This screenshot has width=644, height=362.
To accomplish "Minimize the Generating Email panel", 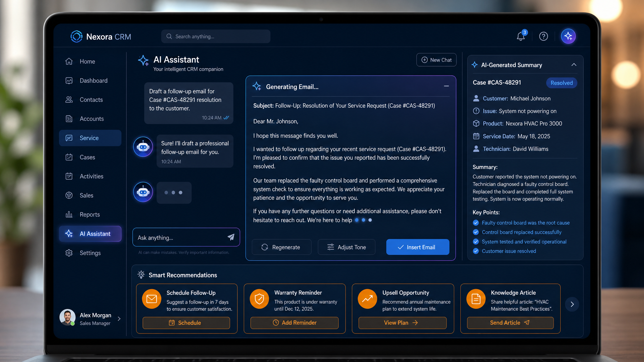I will coord(446,86).
